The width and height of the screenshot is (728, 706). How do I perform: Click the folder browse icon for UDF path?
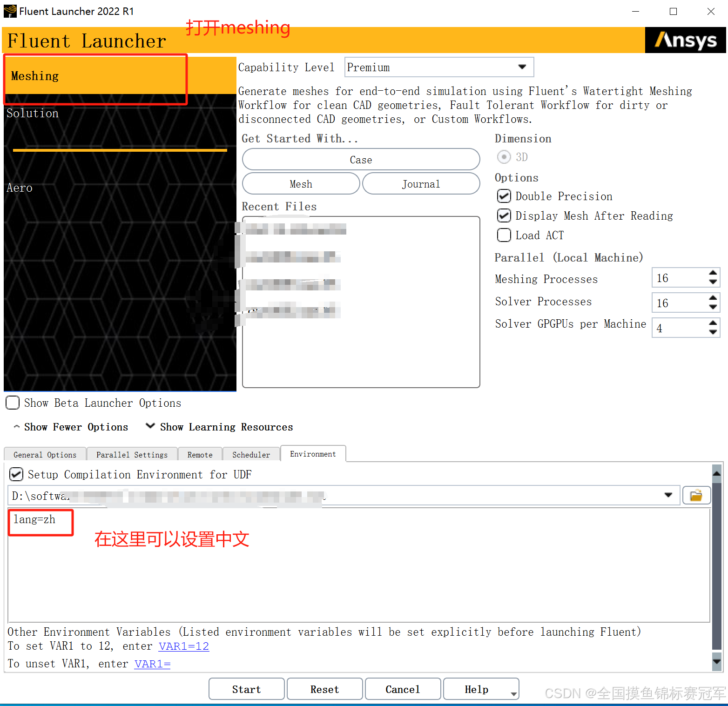[696, 495]
